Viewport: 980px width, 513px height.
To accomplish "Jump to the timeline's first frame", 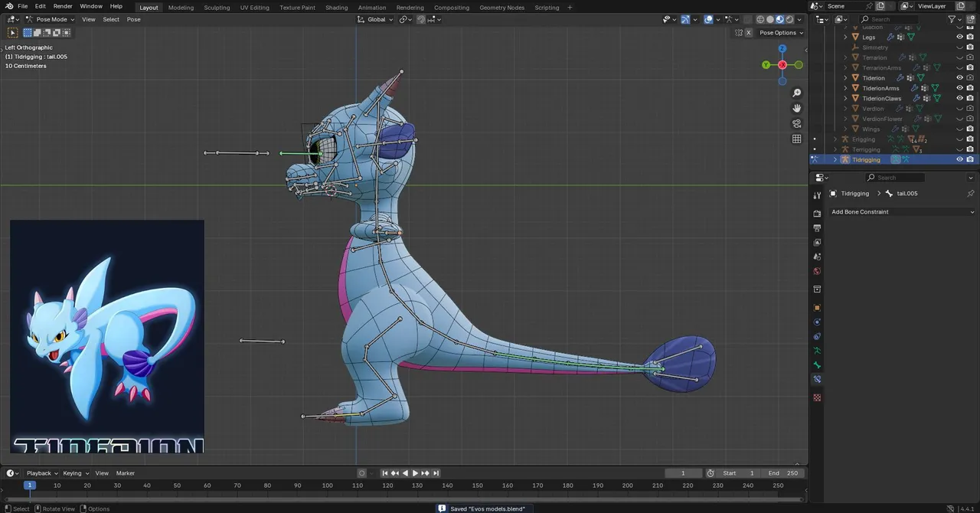I will [x=385, y=473].
